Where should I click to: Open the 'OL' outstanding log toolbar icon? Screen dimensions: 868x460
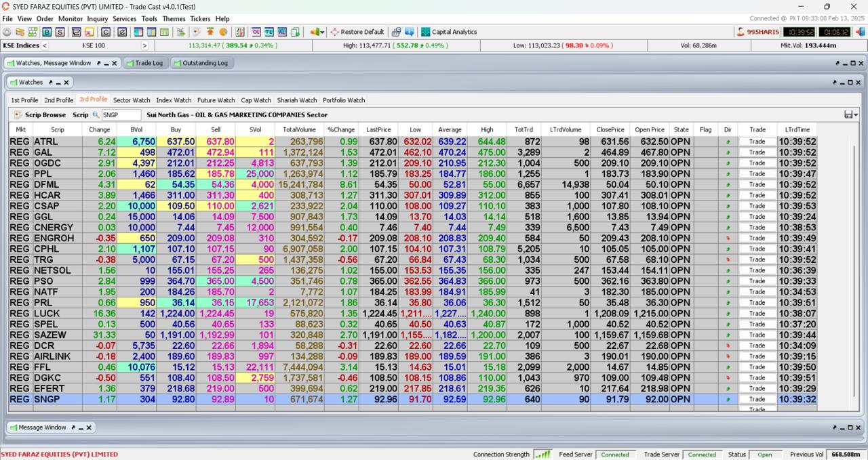pos(256,32)
